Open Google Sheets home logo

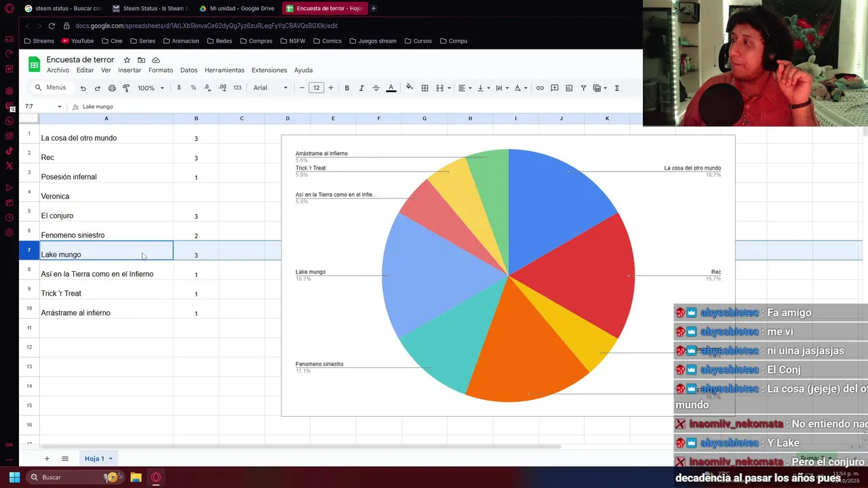click(34, 65)
